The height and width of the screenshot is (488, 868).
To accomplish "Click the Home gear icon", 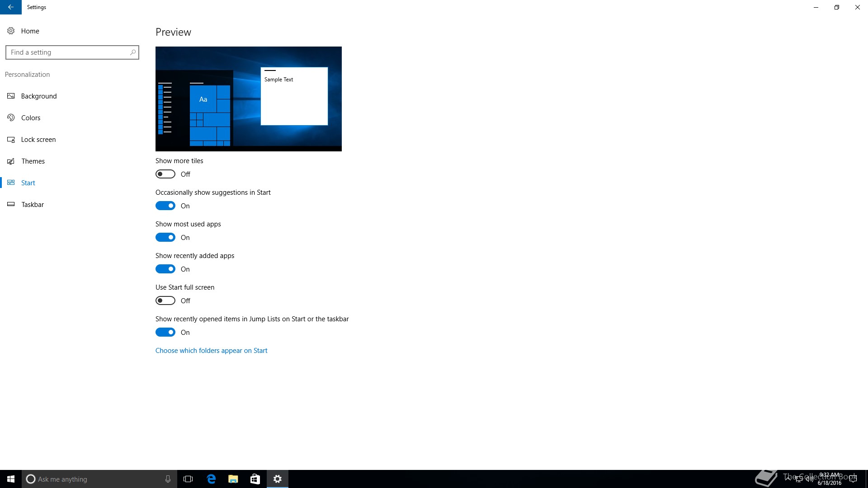I will (11, 31).
